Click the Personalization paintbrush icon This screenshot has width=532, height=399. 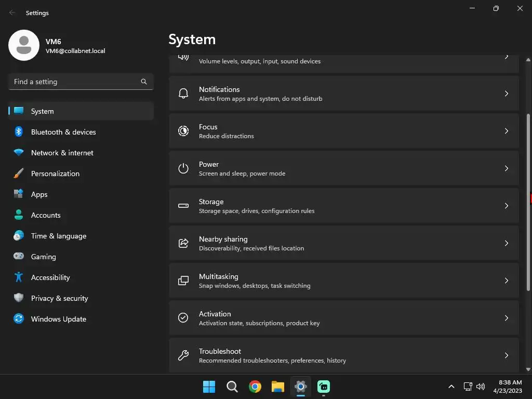(x=19, y=174)
